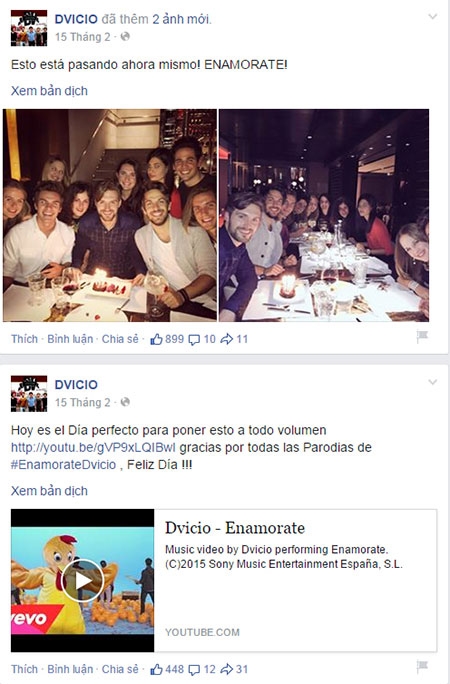Open the youtu.be/gVP9xLQIBwI link
450x684 pixels.
coord(93,447)
